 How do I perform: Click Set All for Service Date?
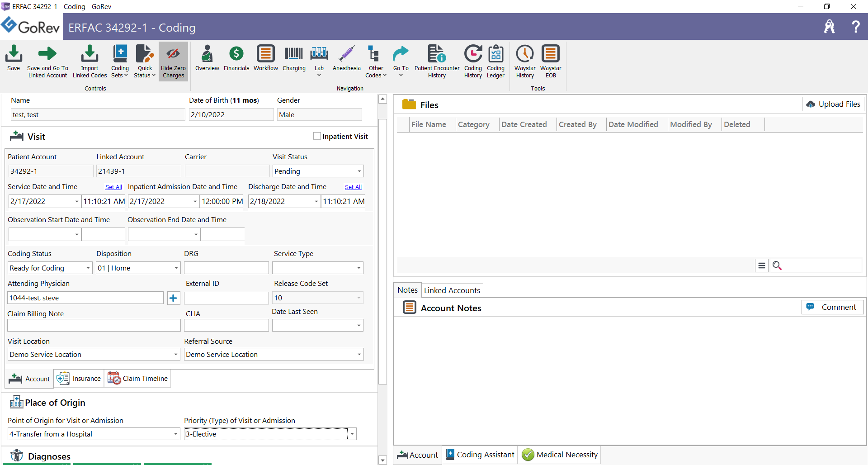pyautogui.click(x=113, y=187)
